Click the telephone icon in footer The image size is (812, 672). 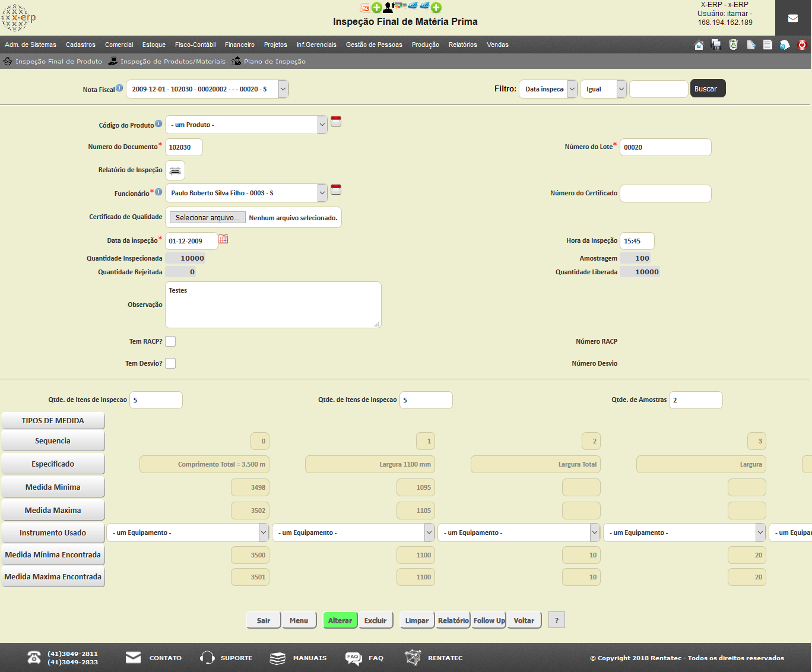[34, 658]
